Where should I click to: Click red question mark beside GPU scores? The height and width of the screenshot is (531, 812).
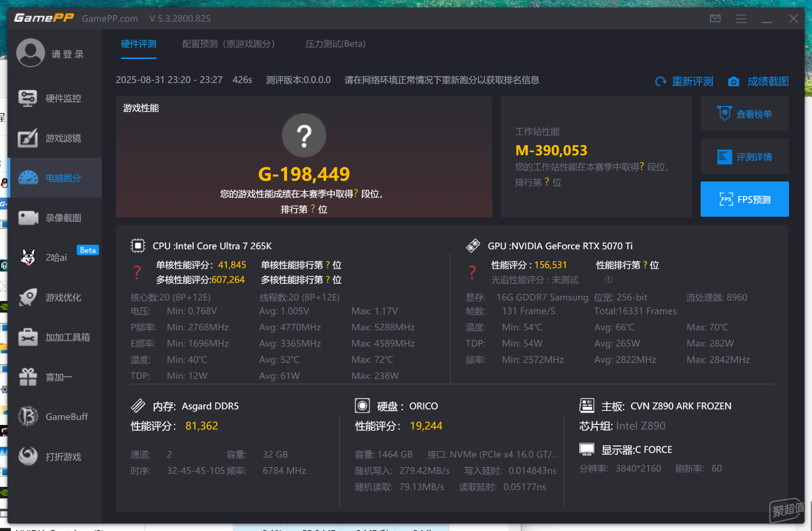pyautogui.click(x=472, y=272)
